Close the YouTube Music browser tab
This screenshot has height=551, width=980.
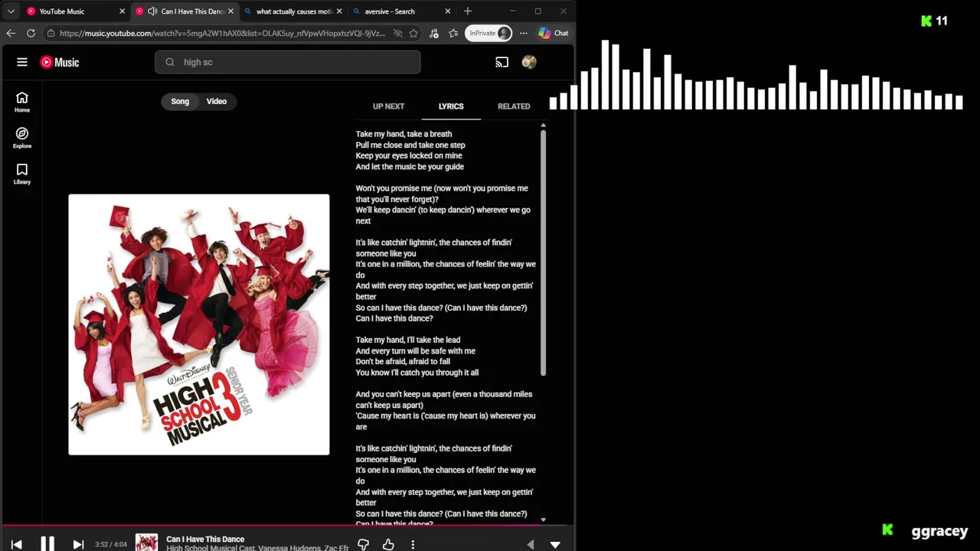(122, 11)
